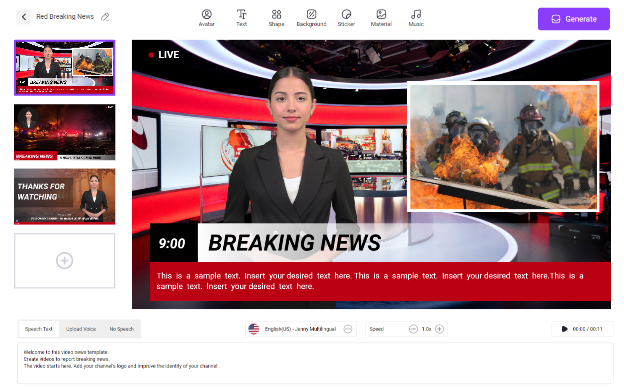Switch to the Speech Text tab

click(39, 329)
